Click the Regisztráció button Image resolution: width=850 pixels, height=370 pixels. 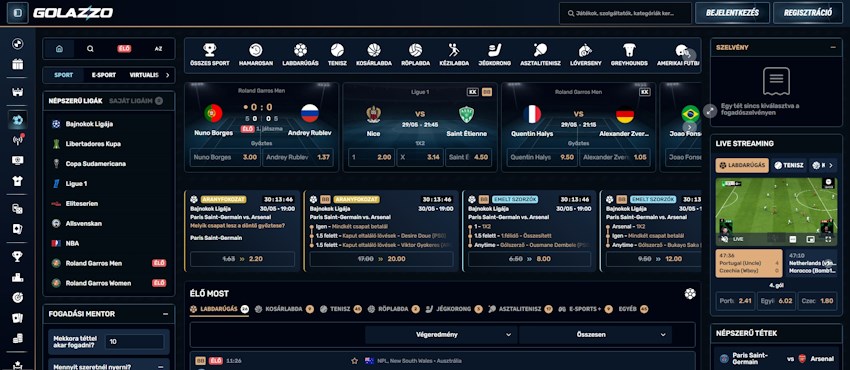[x=808, y=13]
